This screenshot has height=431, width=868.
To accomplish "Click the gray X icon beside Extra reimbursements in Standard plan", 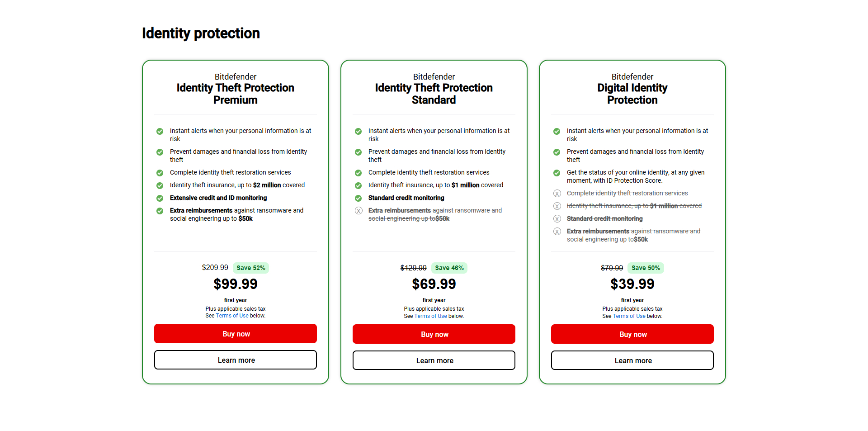I will click(359, 211).
